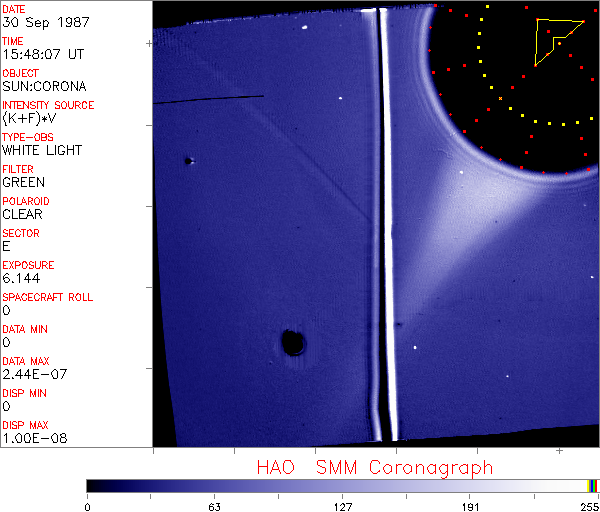Select the 0 value under DATA MIN
600x512 pixels.
click(6, 342)
